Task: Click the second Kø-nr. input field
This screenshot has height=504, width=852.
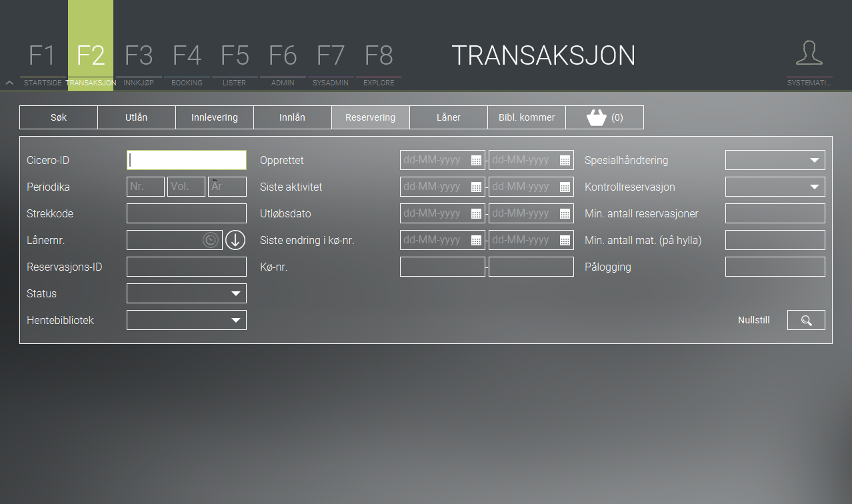Action: coord(531,267)
